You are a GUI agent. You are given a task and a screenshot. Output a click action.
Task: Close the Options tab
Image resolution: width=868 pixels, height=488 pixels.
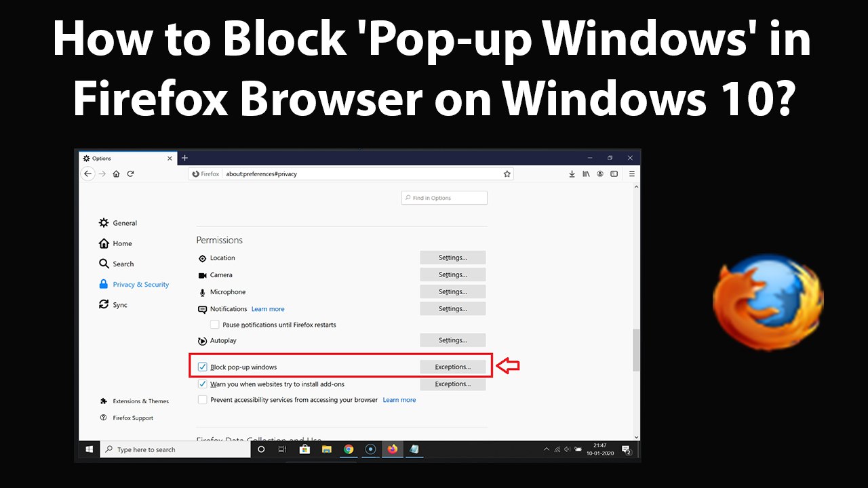coord(170,158)
